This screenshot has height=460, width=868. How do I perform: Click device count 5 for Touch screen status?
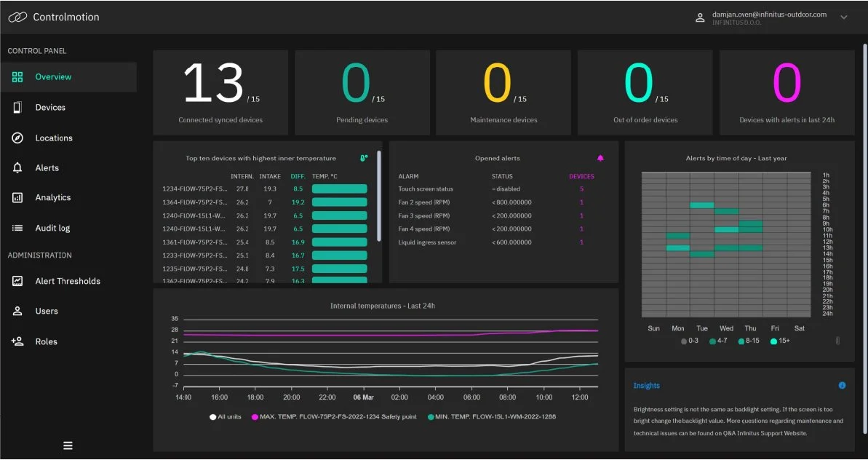point(581,189)
